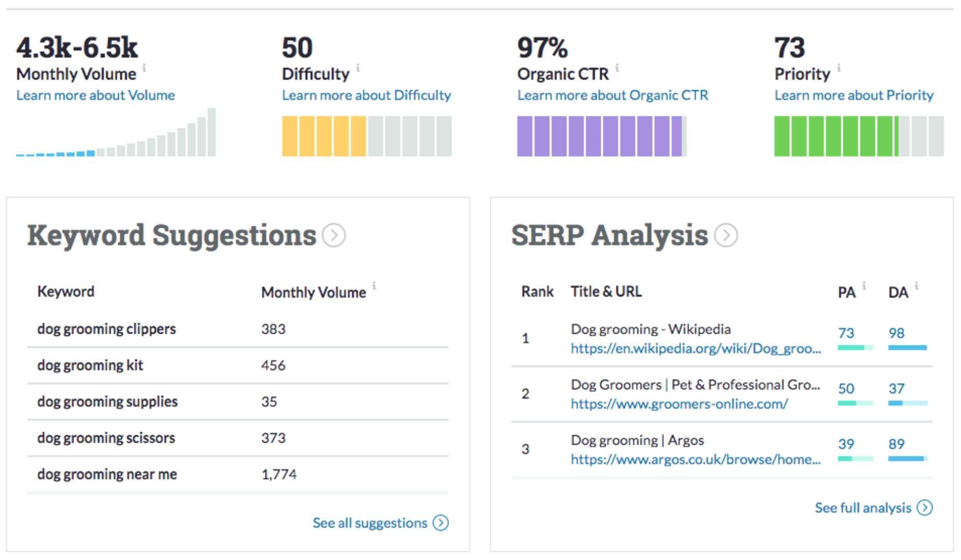
Task: Open Keyword Suggestions via its circle arrow icon
Action: (334, 235)
